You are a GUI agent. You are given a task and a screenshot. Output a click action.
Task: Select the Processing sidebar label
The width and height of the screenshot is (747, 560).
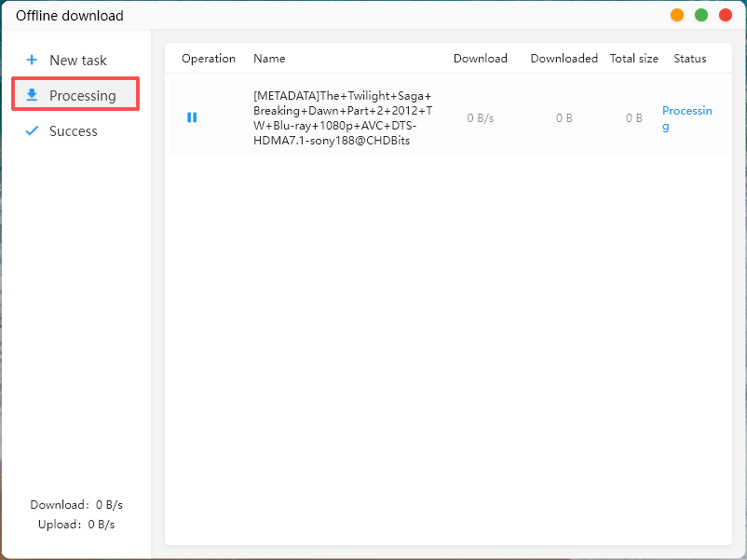click(82, 96)
